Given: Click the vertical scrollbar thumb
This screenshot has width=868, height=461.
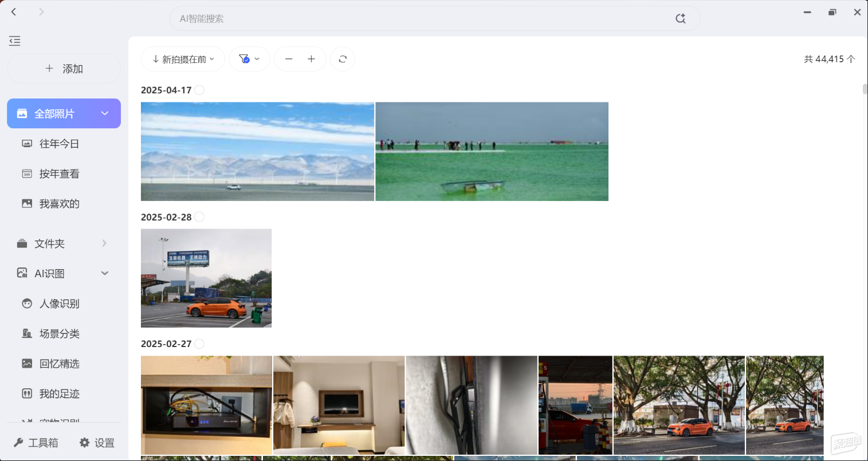Looking at the screenshot, I should [865, 89].
